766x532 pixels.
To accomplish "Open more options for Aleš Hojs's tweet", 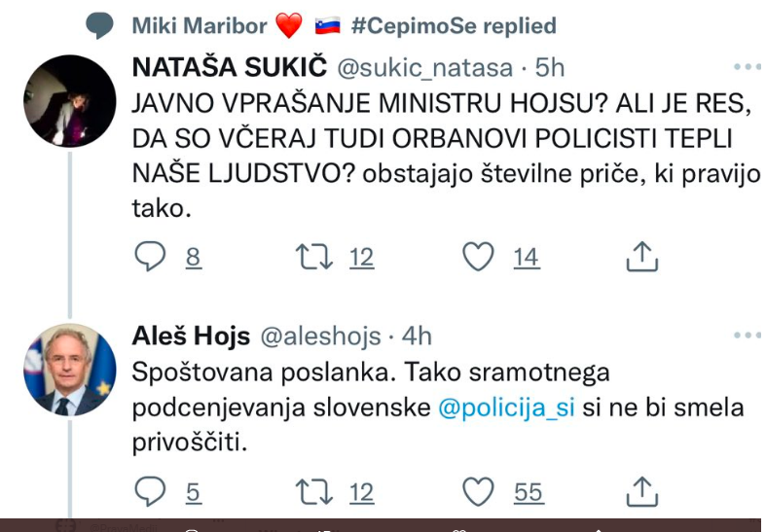I will pos(747,336).
